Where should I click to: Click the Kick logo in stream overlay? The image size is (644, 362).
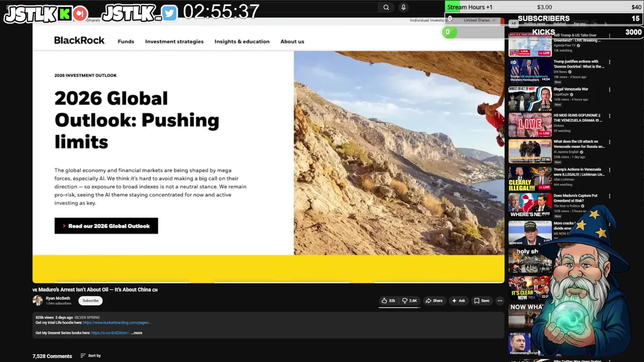(64, 14)
